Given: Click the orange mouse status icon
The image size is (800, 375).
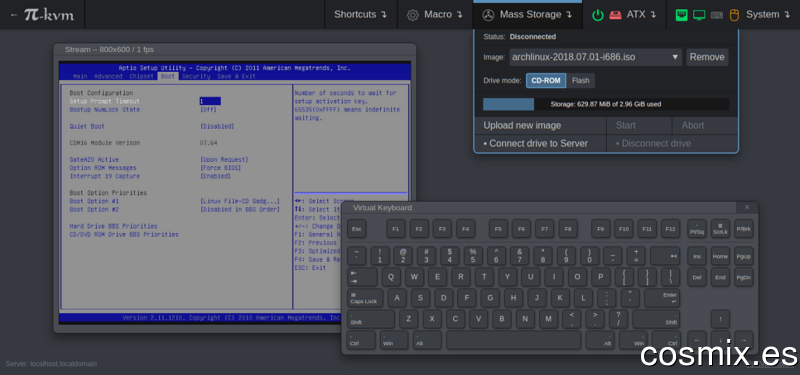Looking at the screenshot, I should point(734,15).
